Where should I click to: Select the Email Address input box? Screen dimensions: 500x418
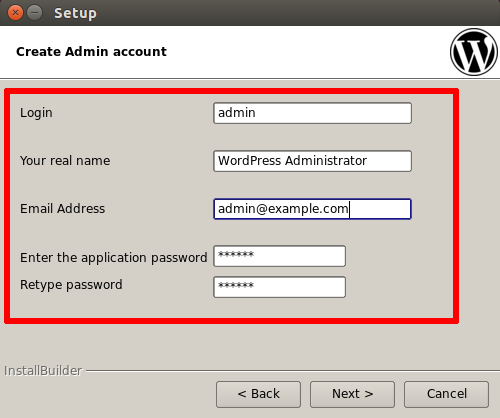coord(312,209)
